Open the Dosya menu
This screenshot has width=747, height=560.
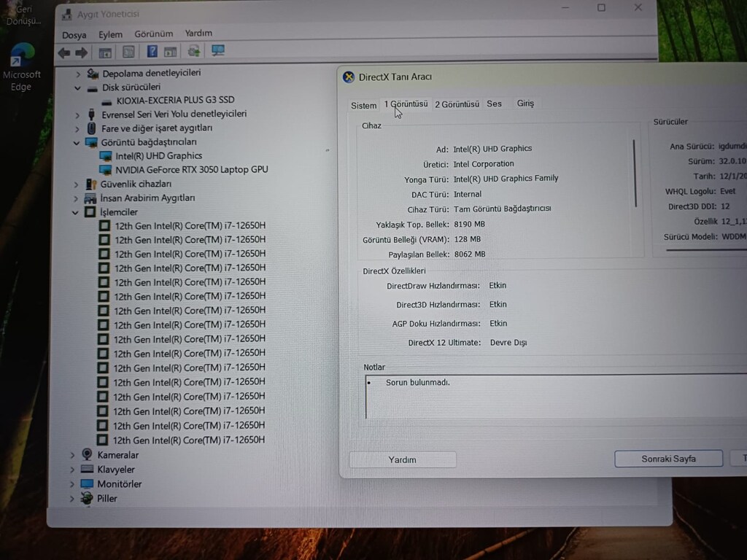pyautogui.click(x=74, y=35)
